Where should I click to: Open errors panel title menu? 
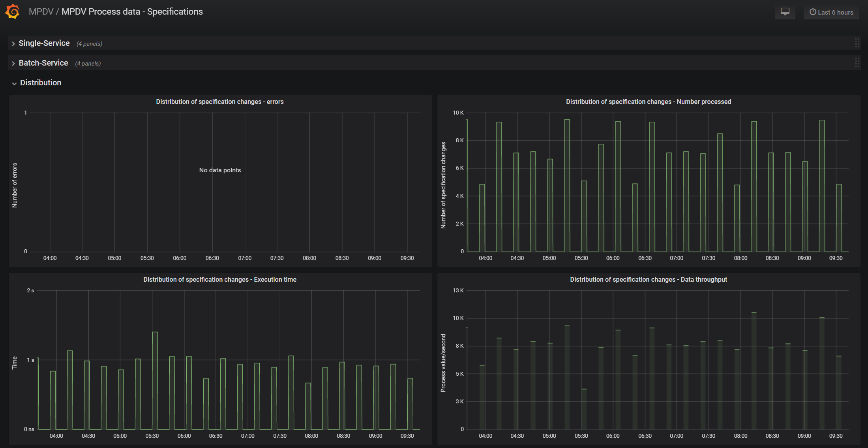point(219,102)
